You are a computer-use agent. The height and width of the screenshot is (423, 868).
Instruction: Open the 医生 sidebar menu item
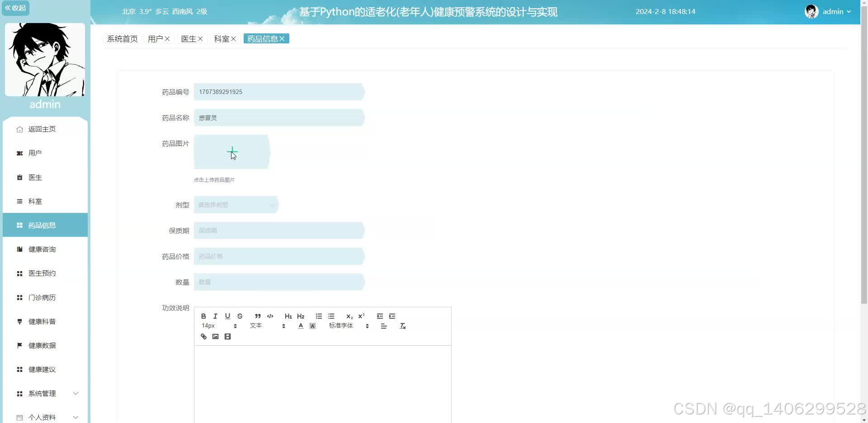tap(45, 178)
